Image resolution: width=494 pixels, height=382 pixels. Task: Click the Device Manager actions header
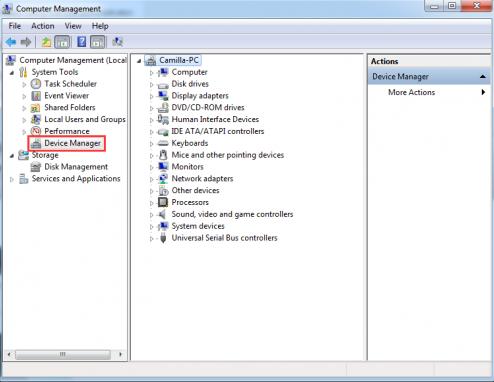pyautogui.click(x=429, y=77)
